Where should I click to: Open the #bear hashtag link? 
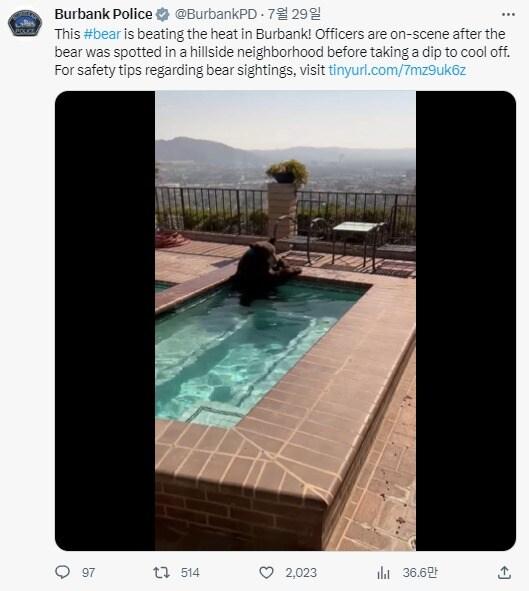[x=102, y=34]
